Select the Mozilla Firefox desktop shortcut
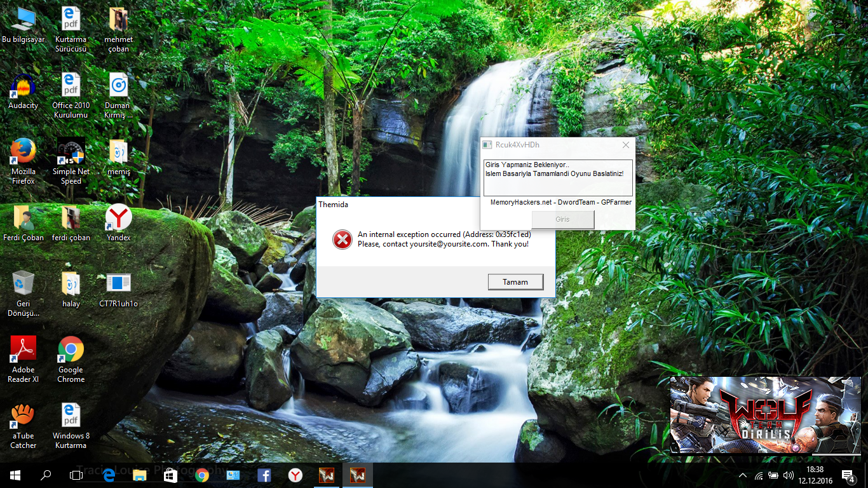The height and width of the screenshot is (488, 868). [24, 162]
